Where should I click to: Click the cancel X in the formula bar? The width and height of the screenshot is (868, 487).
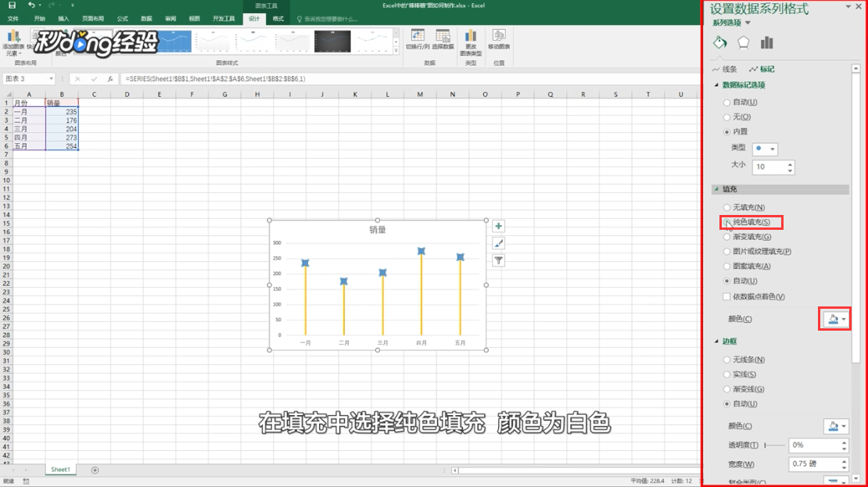tap(77, 79)
